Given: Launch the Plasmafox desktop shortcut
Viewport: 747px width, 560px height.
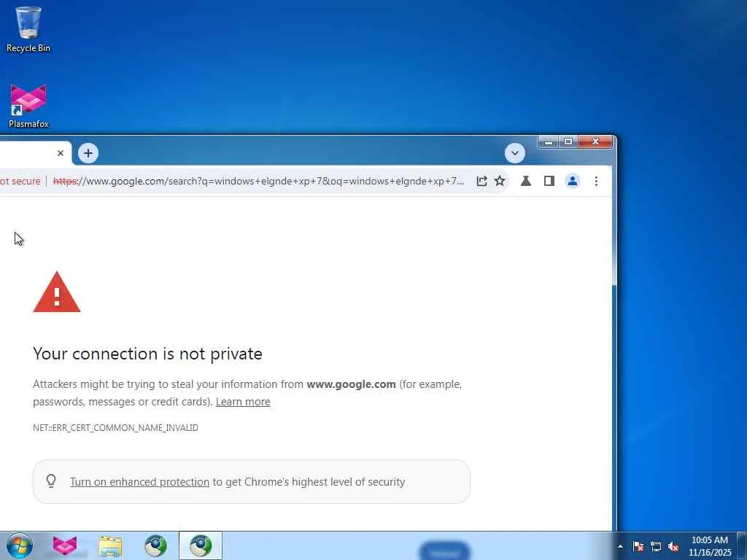Looking at the screenshot, I should (x=28, y=106).
